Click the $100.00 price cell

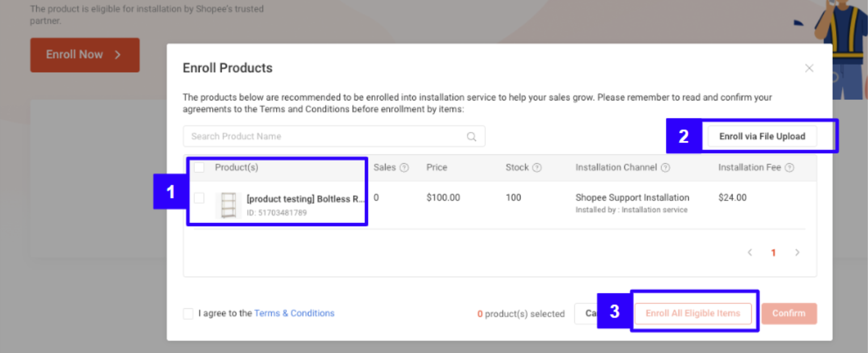(443, 198)
